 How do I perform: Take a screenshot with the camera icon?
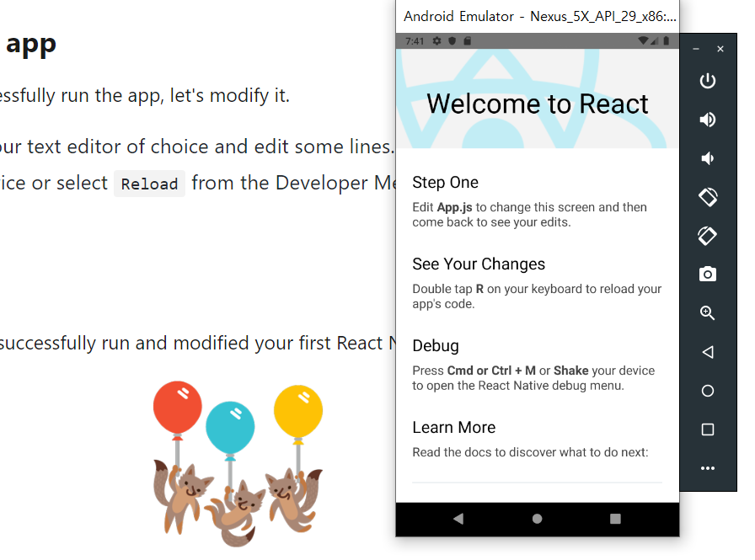point(707,275)
